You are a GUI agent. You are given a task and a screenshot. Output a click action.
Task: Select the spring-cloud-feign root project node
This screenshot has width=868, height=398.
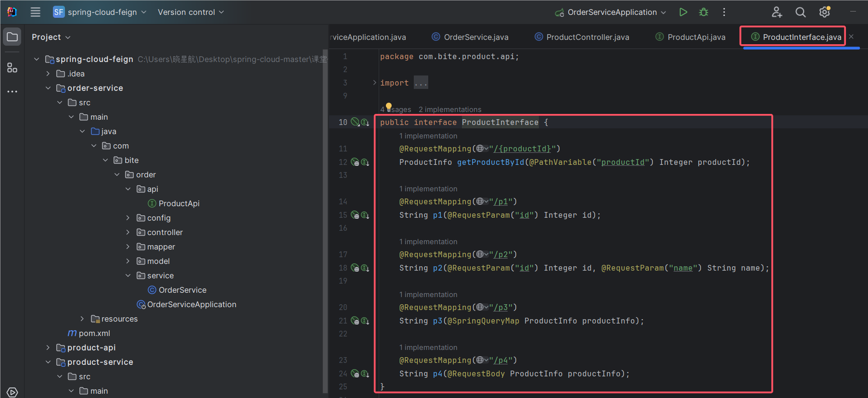click(94, 59)
